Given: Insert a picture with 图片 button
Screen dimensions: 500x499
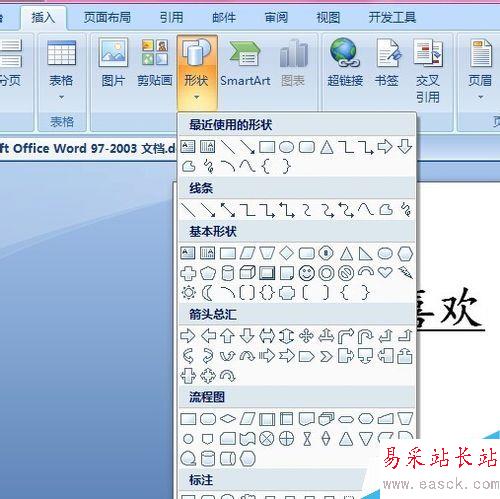Looking at the screenshot, I should coord(113,63).
